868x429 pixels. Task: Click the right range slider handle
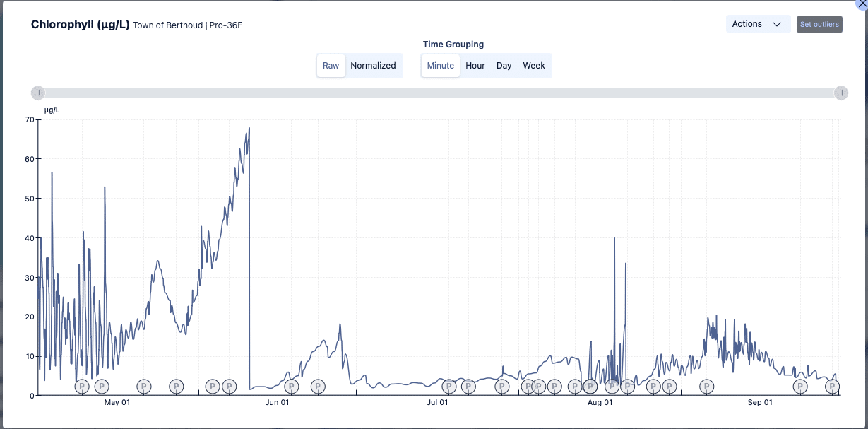coord(840,93)
